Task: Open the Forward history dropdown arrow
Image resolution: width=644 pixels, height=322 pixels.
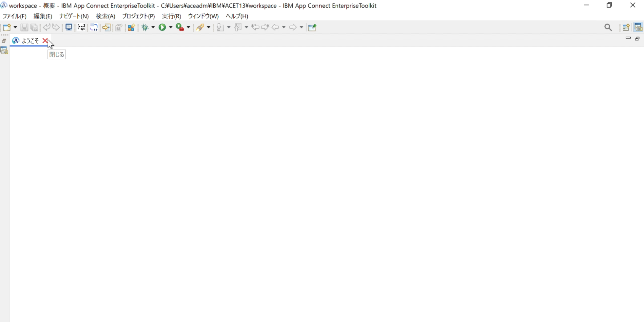Action: click(302, 28)
